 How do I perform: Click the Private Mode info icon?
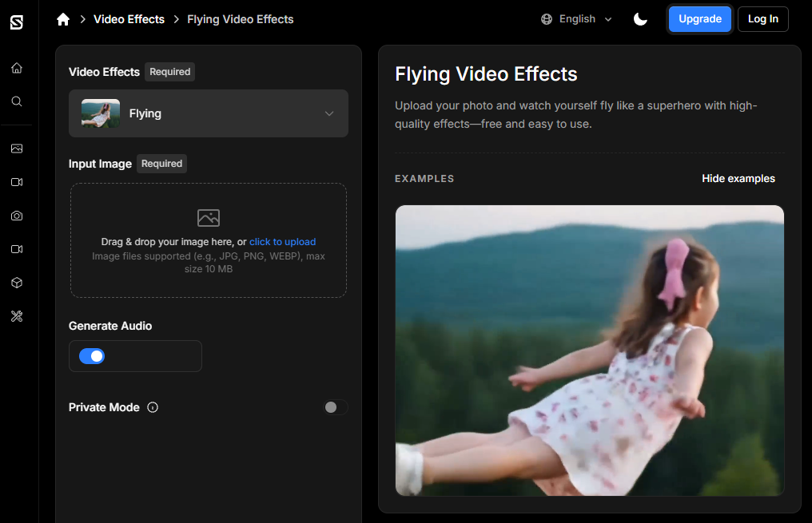(x=153, y=407)
